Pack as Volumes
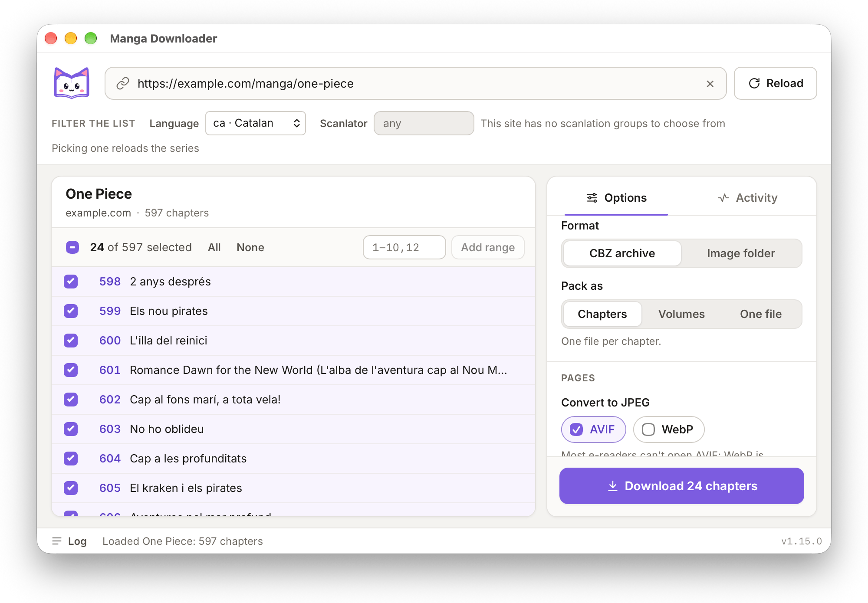Screen dimensions: 868x603 [x=681, y=314]
